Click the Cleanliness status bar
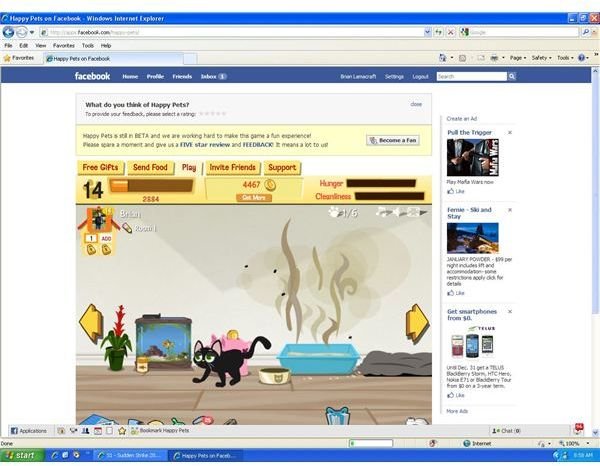Viewport: 600px width, 466px height. tap(390, 196)
